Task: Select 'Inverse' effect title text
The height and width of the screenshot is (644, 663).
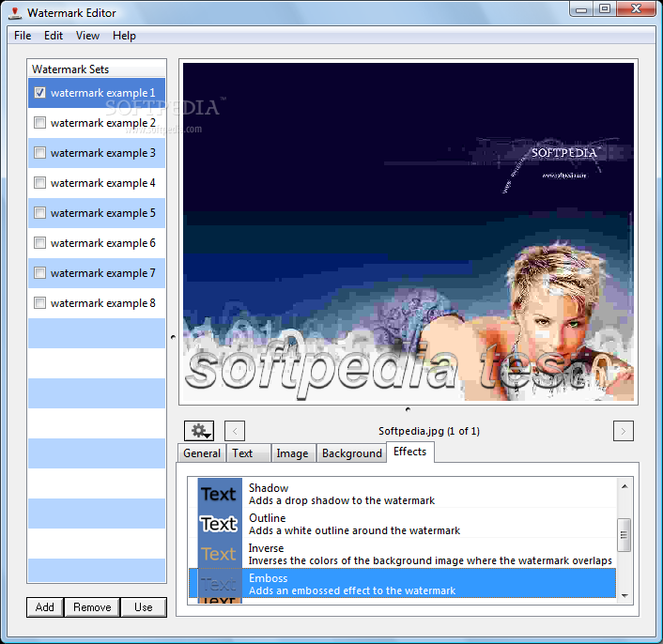Action: click(266, 547)
